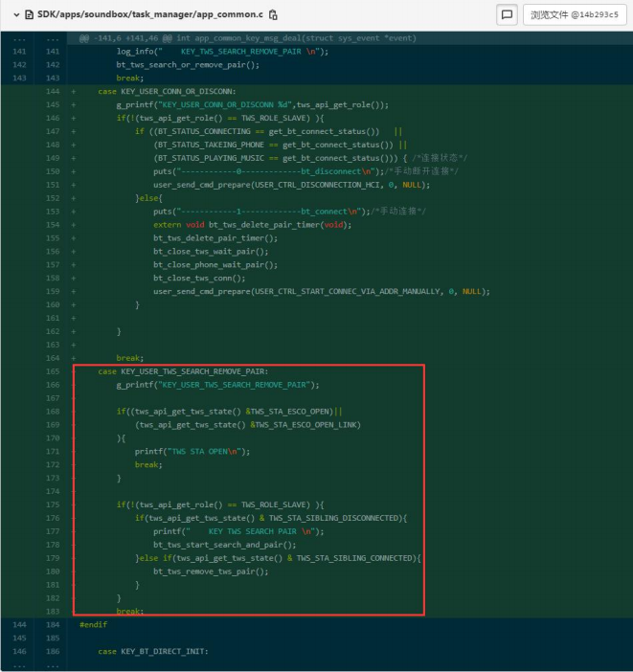Image resolution: width=633 pixels, height=672 pixels.
Task: Expand hidden lines above line 141
Action: (x=19, y=38)
